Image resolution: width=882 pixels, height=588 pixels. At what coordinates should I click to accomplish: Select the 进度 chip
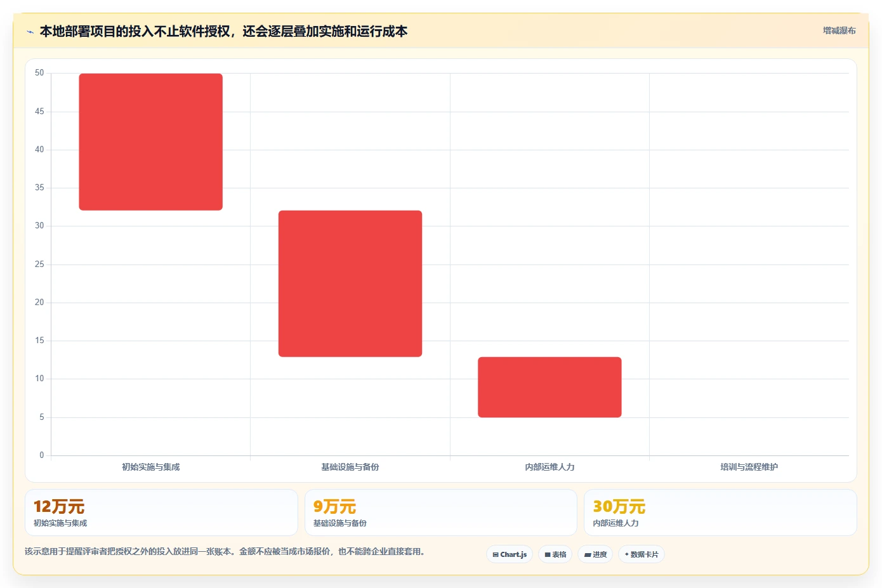coord(595,554)
